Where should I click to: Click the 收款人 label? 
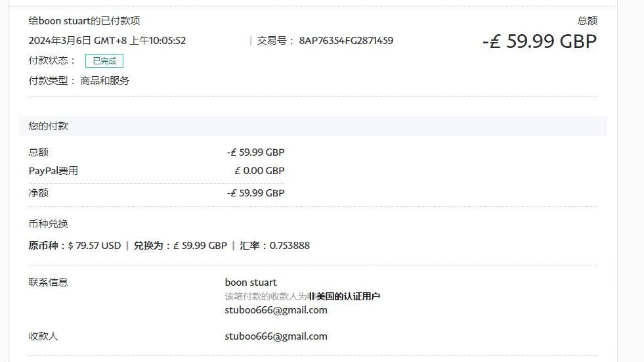pyautogui.click(x=43, y=336)
